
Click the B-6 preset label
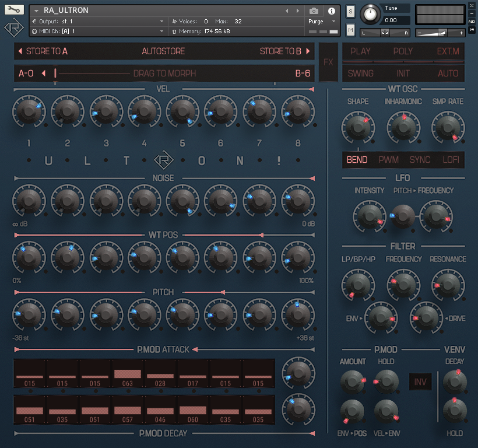(x=303, y=73)
